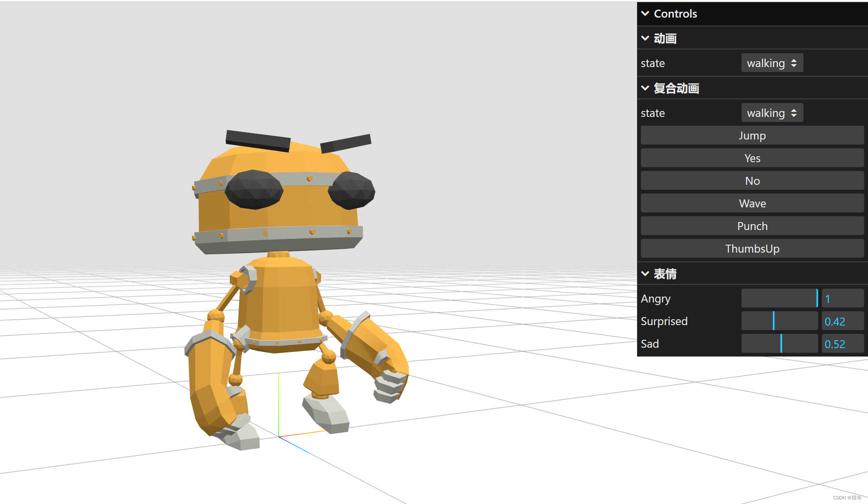Click the Controls title text

[x=675, y=14]
